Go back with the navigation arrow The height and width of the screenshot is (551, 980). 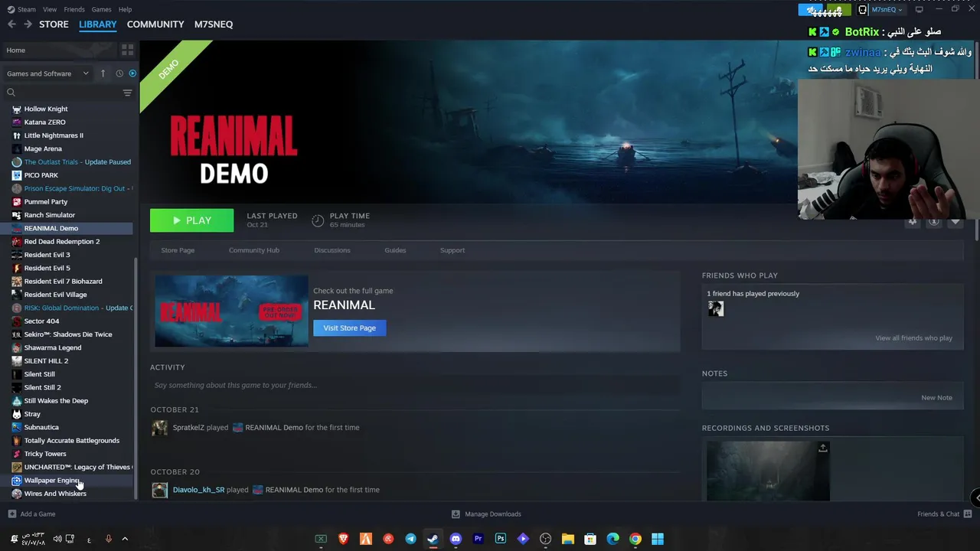tap(11, 24)
